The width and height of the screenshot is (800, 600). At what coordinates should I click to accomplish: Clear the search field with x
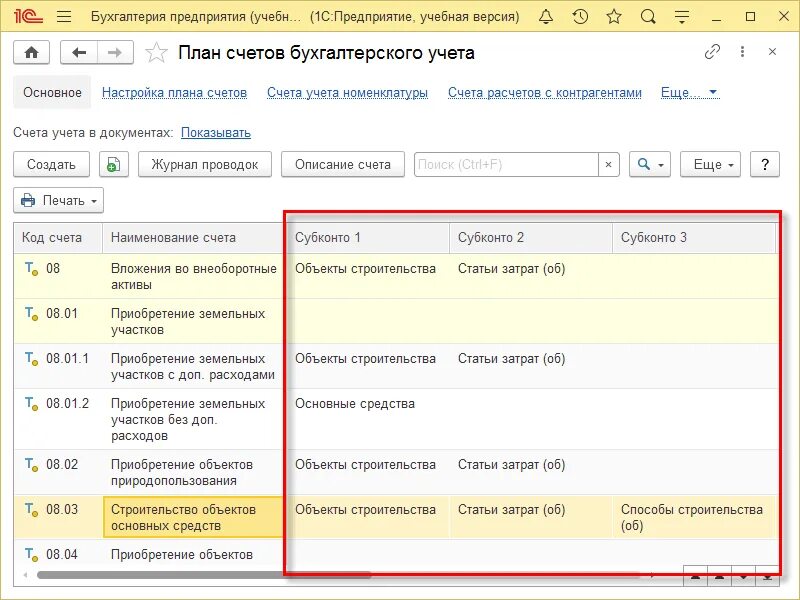608,164
